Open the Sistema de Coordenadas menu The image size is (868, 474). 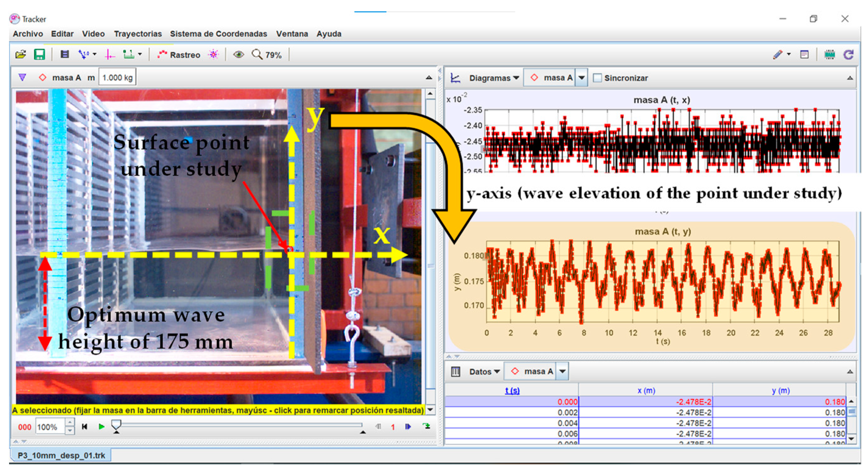coord(218,34)
